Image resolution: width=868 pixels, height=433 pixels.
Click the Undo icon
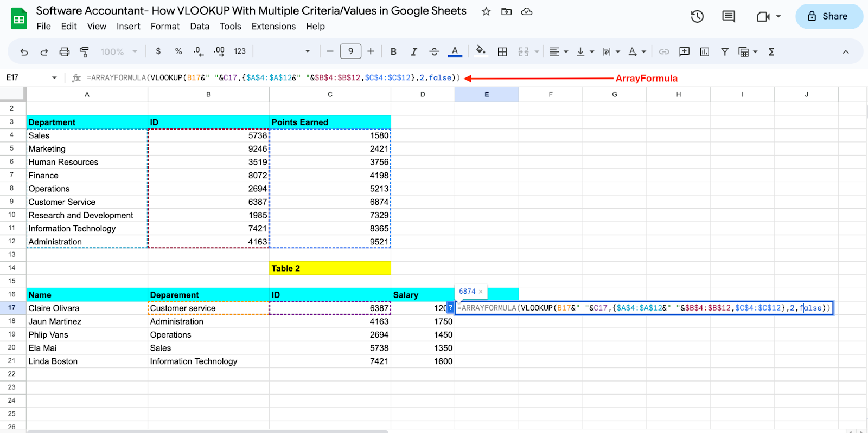click(24, 52)
